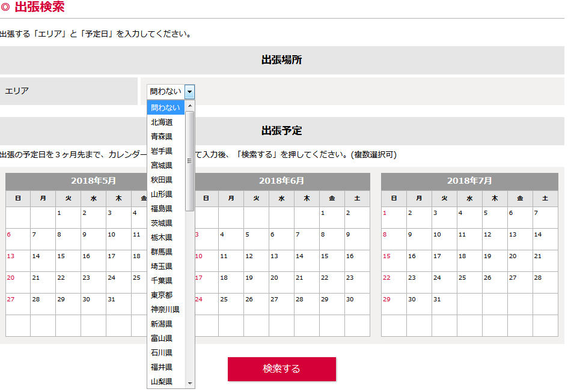568x392 pixels.
Task: Select 北海道 from the area list
Action: point(162,122)
